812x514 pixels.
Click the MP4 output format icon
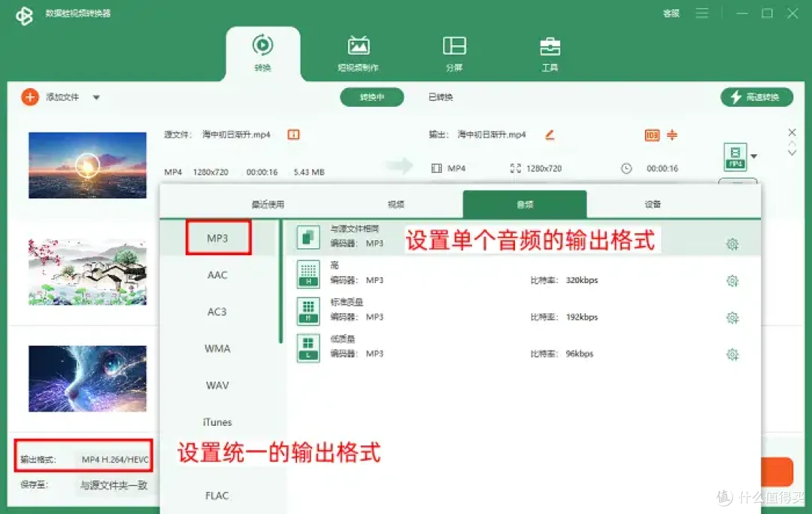click(x=735, y=156)
